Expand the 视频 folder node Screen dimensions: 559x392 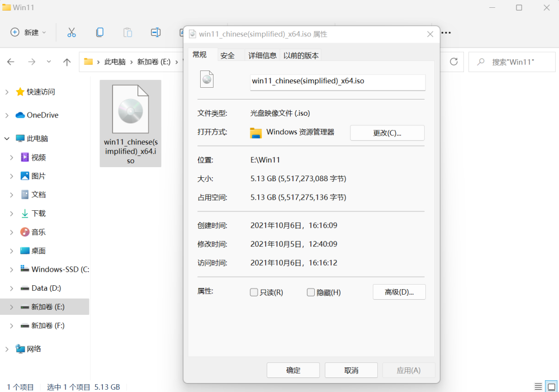pyautogui.click(x=11, y=157)
